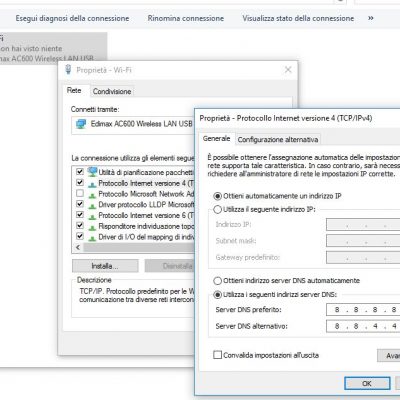Click Rinomina connessione in toolbar
Screen dimensions: 400x400
point(186,18)
